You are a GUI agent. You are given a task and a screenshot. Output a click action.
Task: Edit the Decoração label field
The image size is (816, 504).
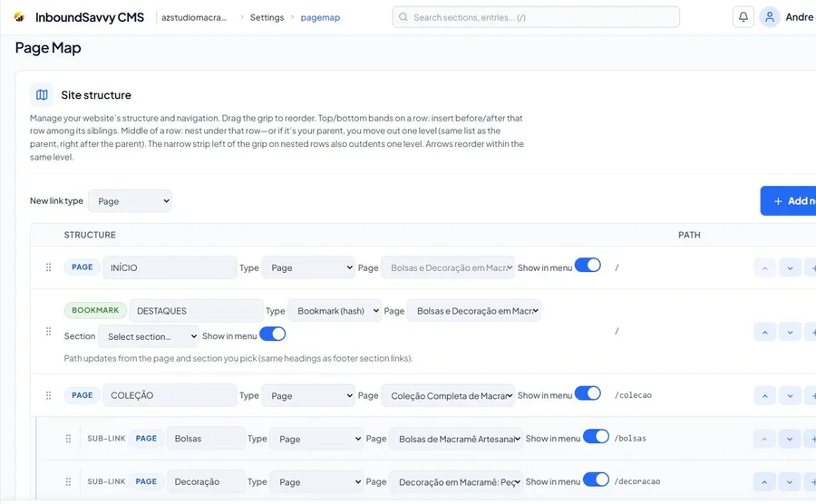click(206, 481)
